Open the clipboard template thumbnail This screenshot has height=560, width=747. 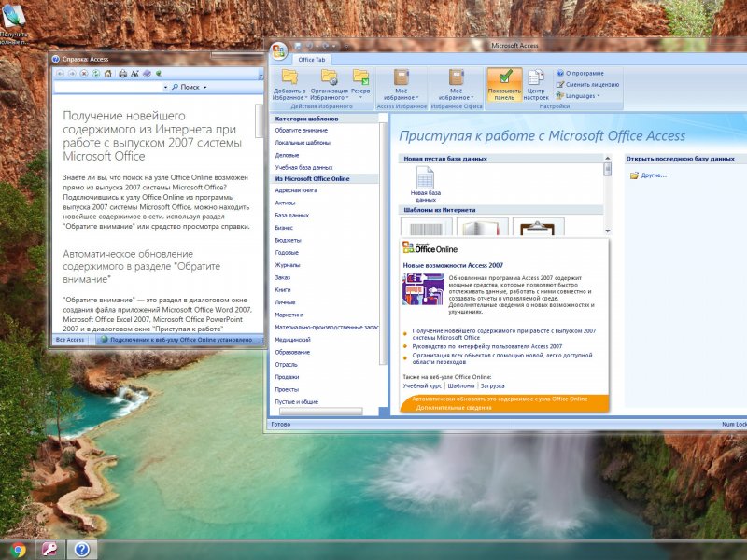[x=539, y=227]
